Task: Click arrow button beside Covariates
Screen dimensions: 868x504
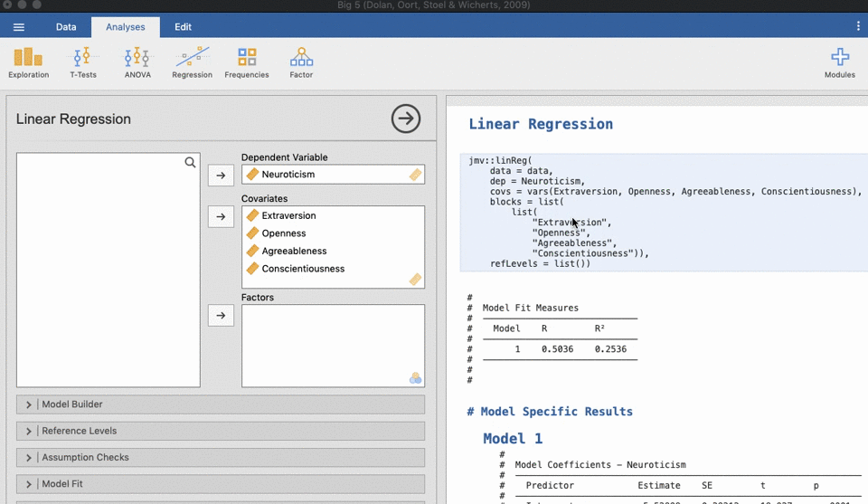Action: 221,216
